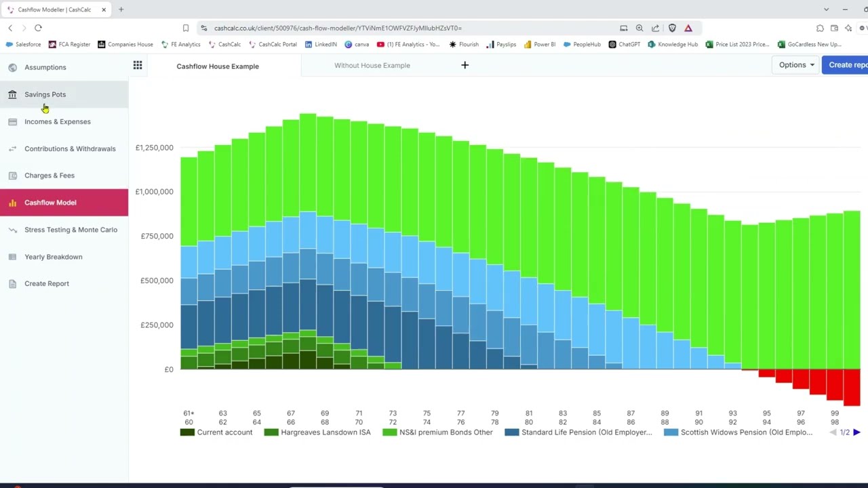Go to next legend page arrow
Screen dimensions: 868x488
pos(856,432)
